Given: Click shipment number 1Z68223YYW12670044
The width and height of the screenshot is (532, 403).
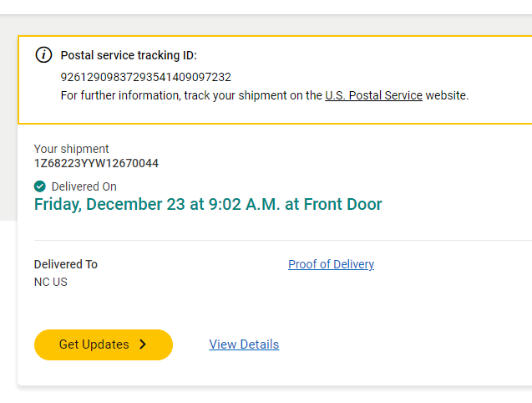Looking at the screenshot, I should click(96, 163).
